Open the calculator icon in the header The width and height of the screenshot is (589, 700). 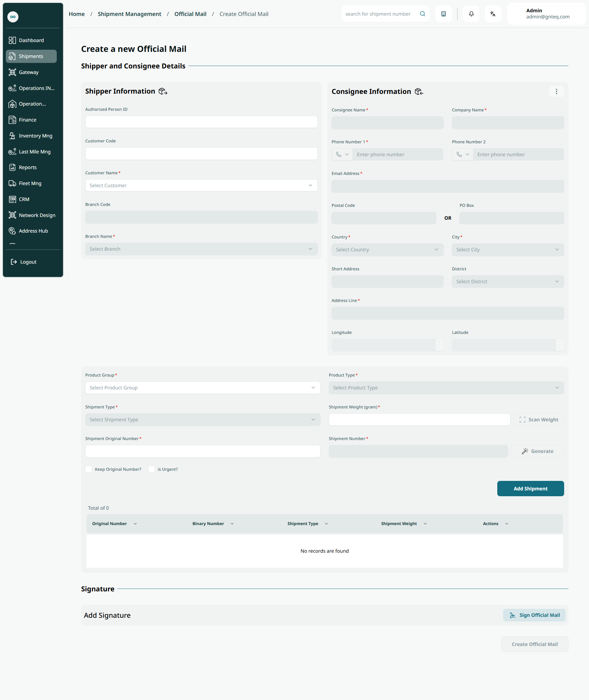click(x=443, y=14)
